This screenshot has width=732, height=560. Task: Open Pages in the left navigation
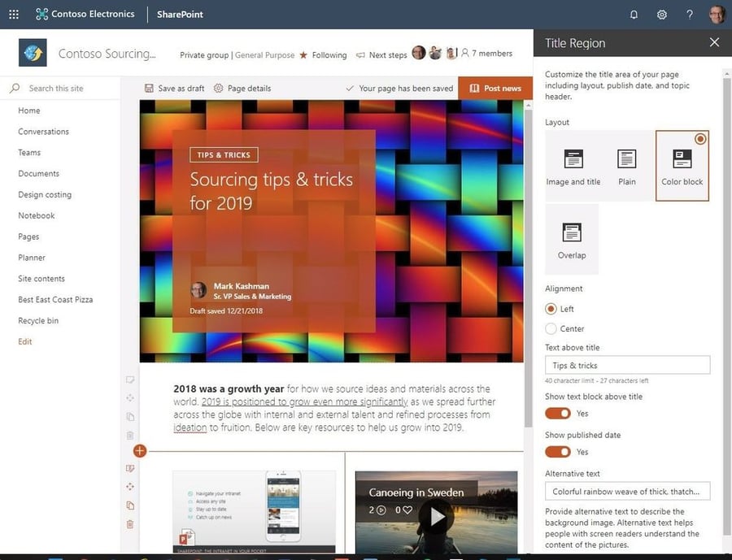[31, 237]
